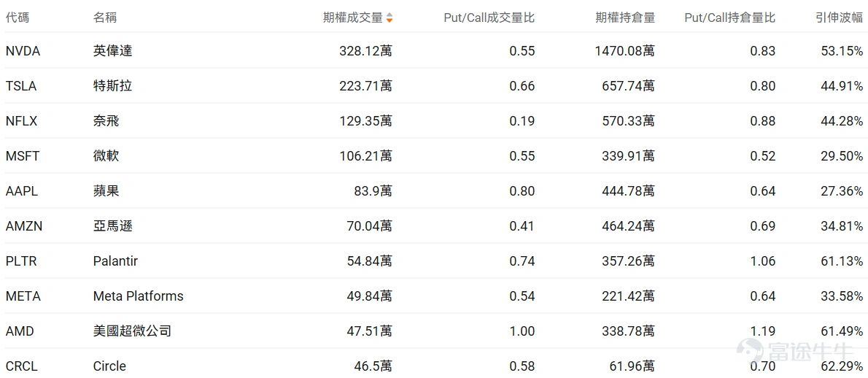
Task: Click META volume 49.84萬
Action: [x=370, y=296]
